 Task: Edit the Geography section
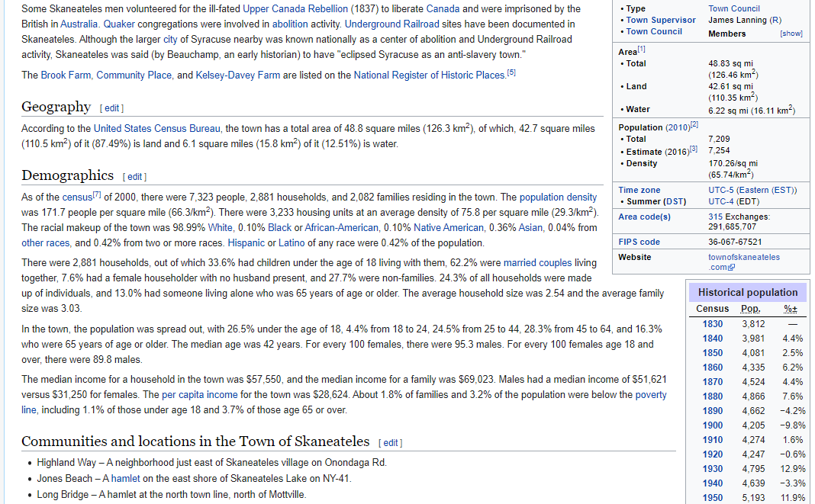coord(111,108)
